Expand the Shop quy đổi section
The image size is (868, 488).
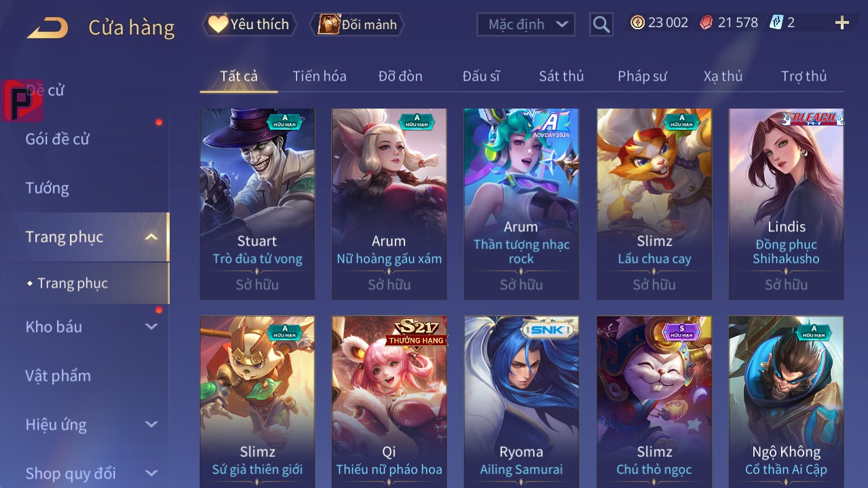(151, 473)
